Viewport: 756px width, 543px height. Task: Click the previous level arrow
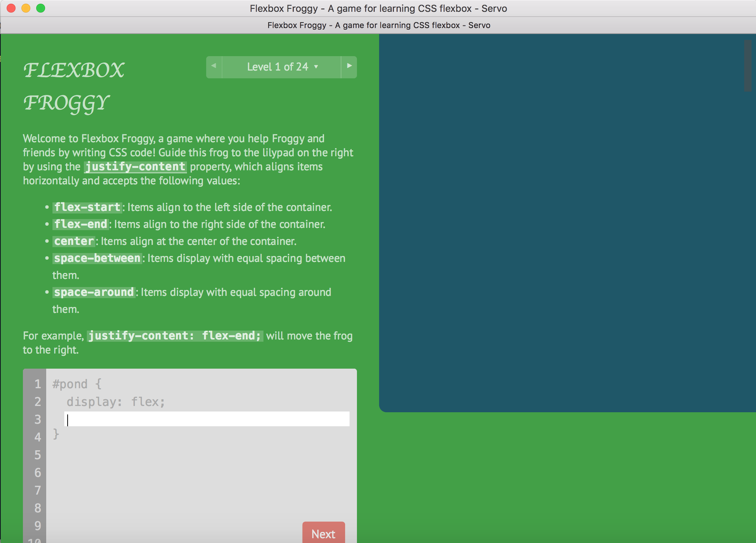click(x=214, y=66)
